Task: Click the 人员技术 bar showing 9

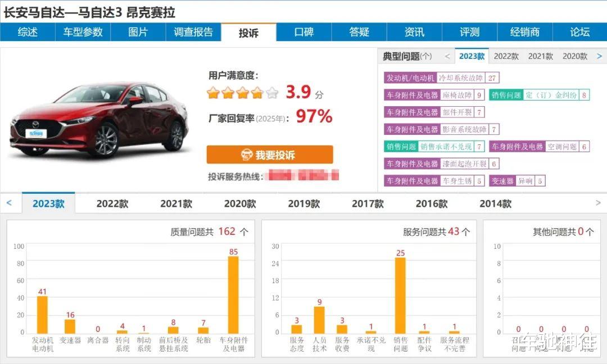Action: tap(319, 320)
